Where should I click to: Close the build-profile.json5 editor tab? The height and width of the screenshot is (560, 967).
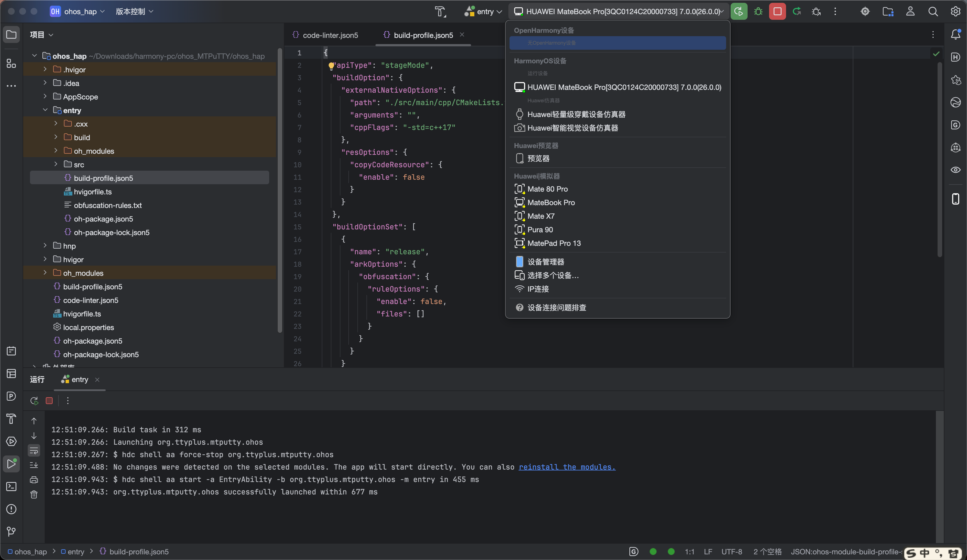tap(462, 34)
